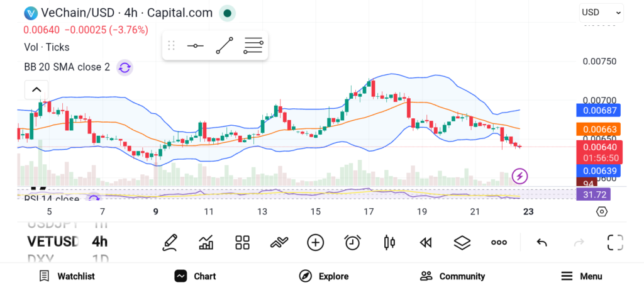644x290 pixels.
Task: Open the candlestick chart style icon
Action: (x=389, y=242)
